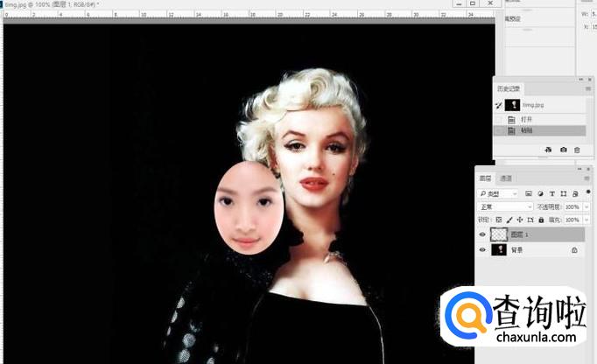Select the 粘贴 history state
The image size is (597, 364).
click(540, 130)
